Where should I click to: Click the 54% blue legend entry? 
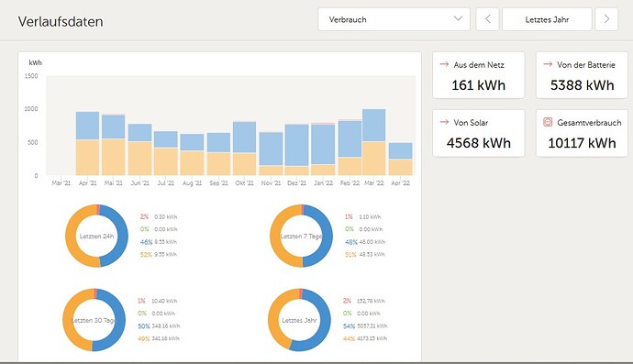click(365, 325)
